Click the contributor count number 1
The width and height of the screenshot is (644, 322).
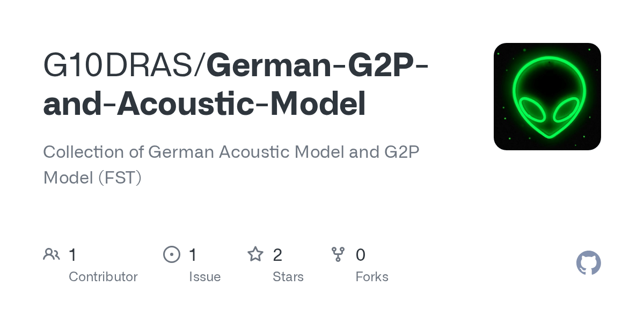pos(73,255)
